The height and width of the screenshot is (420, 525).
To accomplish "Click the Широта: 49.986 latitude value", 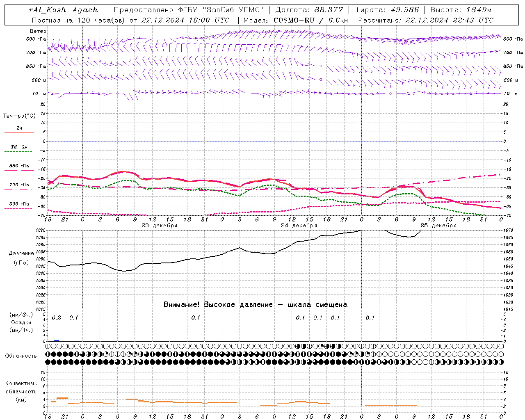I will [x=386, y=10].
